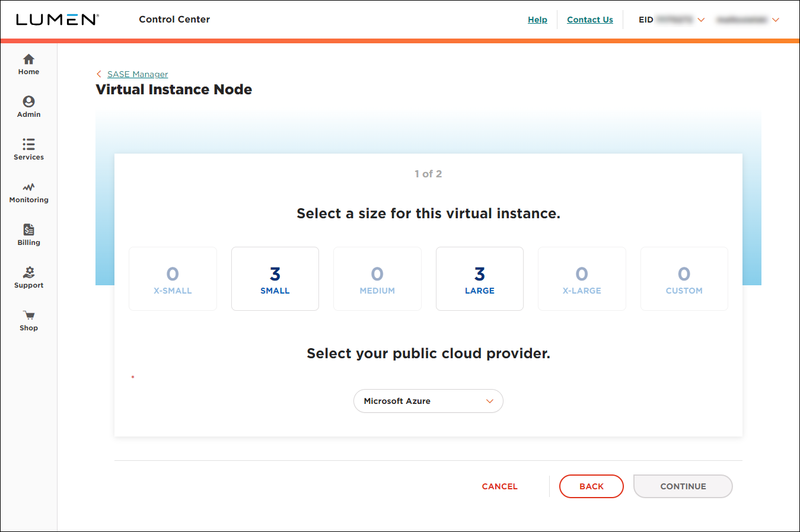Click the BACK button
Image resolution: width=800 pixels, height=532 pixels.
[591, 486]
